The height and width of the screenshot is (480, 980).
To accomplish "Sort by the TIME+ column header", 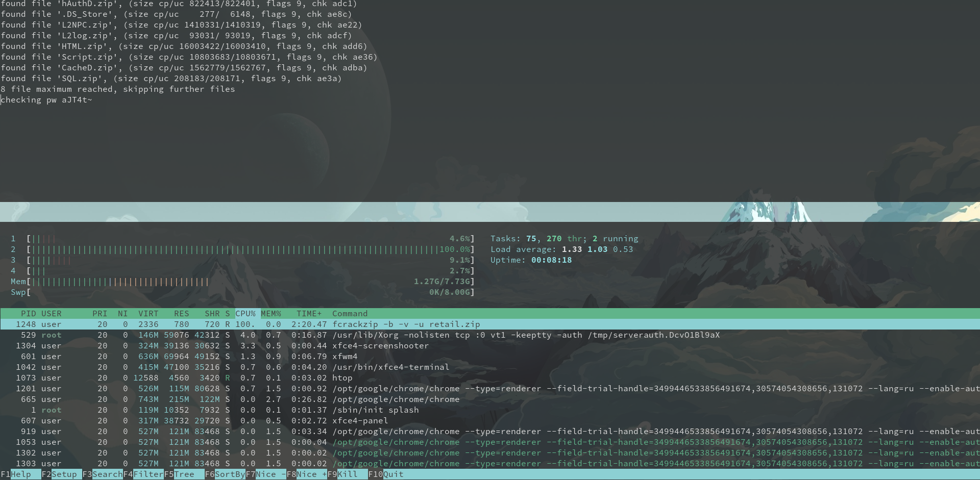I will click(x=309, y=314).
